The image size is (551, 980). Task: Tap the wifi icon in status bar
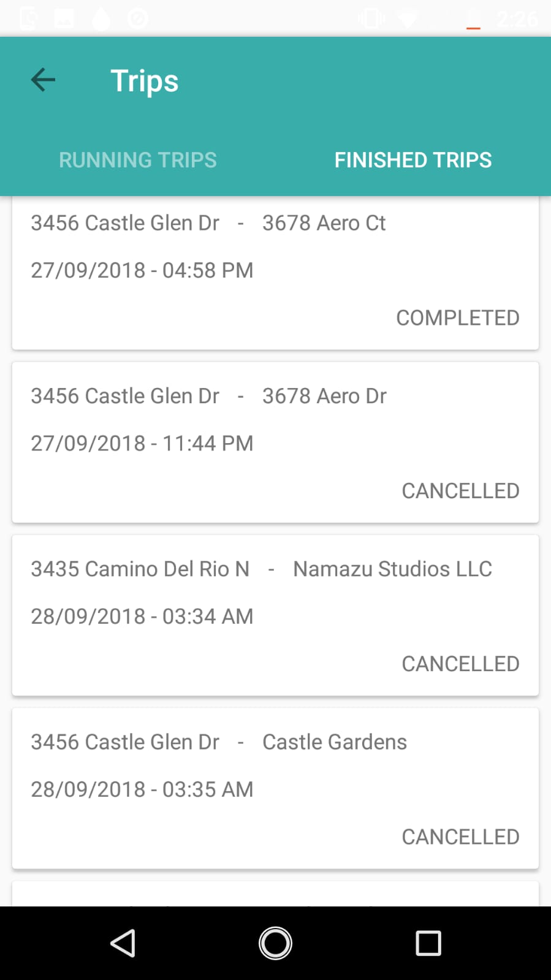click(407, 18)
